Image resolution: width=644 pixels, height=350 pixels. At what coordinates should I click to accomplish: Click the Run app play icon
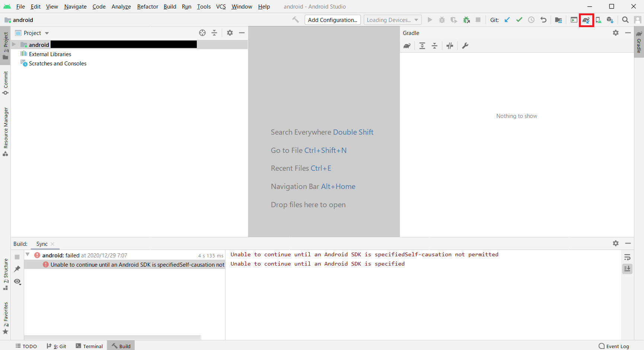click(x=430, y=20)
